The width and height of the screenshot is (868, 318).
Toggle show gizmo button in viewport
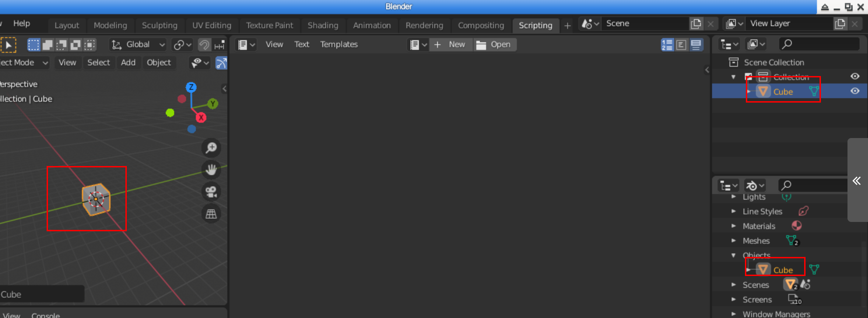221,63
